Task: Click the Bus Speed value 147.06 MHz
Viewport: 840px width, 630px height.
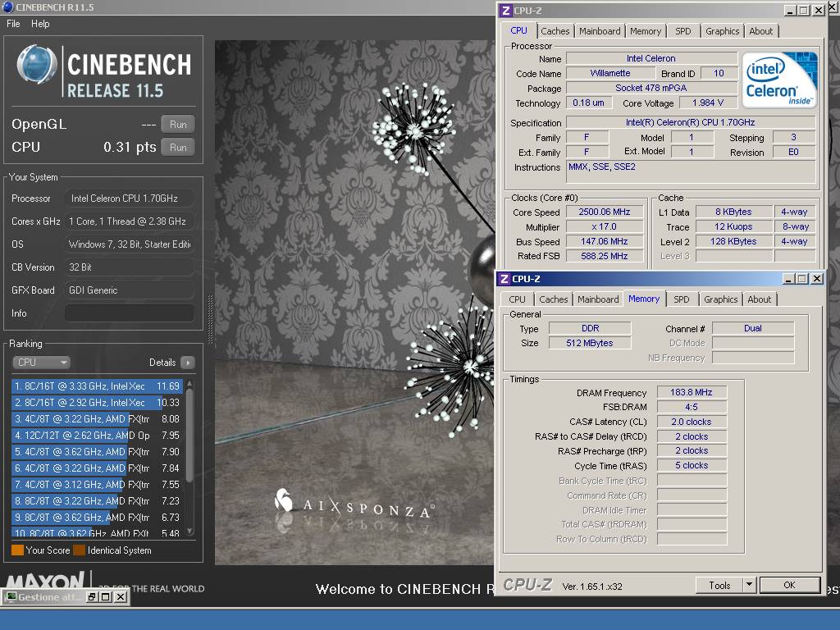Action: point(605,242)
